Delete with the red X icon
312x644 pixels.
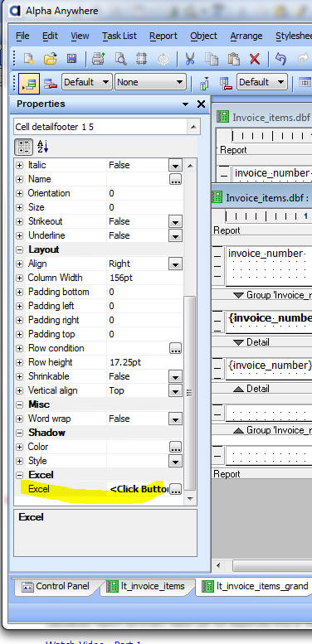click(x=255, y=59)
